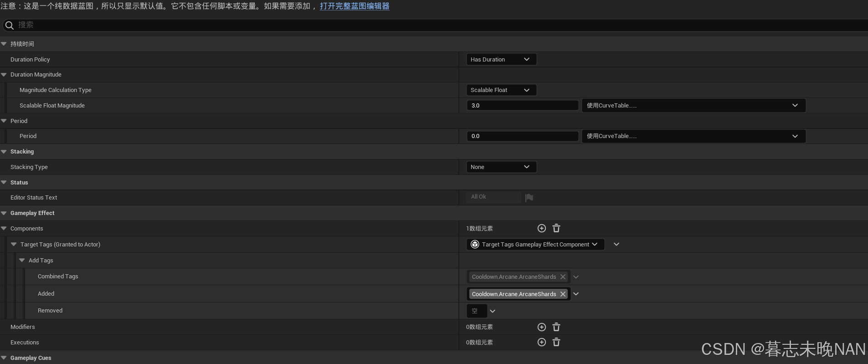Edit the Period value 0.0
The image size is (868, 364).
pyautogui.click(x=522, y=136)
